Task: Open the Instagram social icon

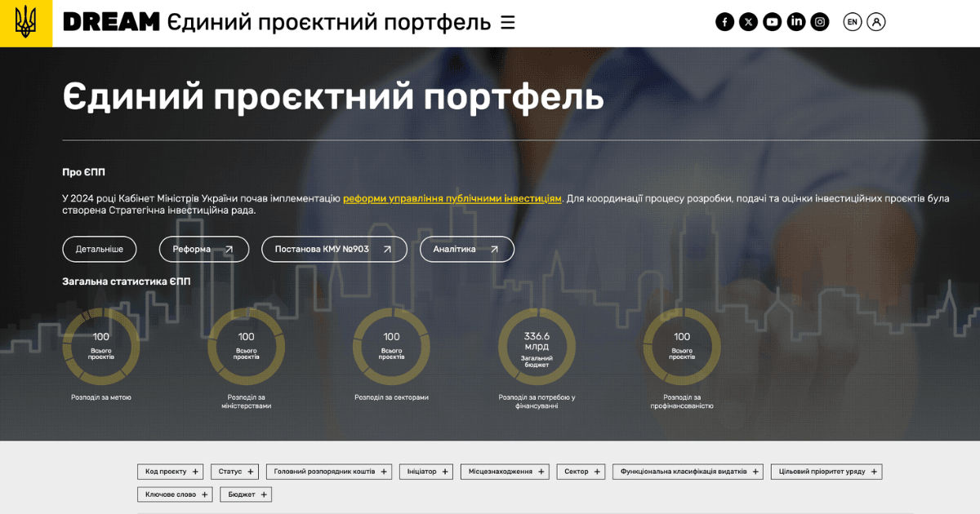Action: pos(820,22)
